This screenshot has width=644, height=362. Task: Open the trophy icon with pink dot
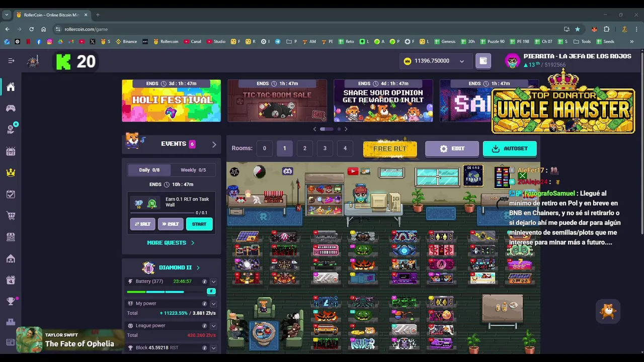pos(11,301)
